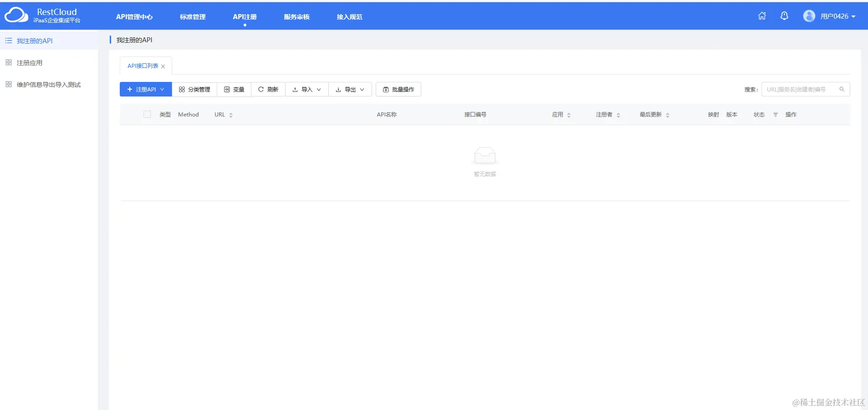This screenshot has height=410, width=868.
Task: Switch to API接口列表 tab
Action: [x=143, y=66]
